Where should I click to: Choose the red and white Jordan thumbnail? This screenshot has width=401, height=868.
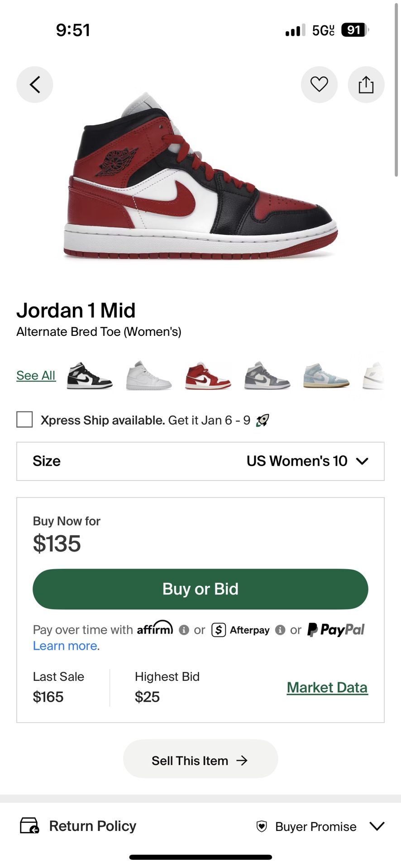[208, 376]
